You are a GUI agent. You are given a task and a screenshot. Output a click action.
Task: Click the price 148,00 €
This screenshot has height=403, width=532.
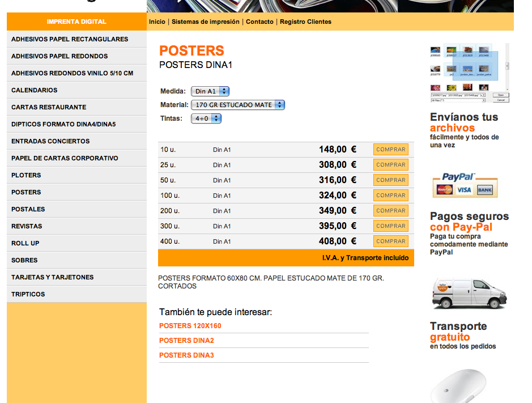coord(338,150)
